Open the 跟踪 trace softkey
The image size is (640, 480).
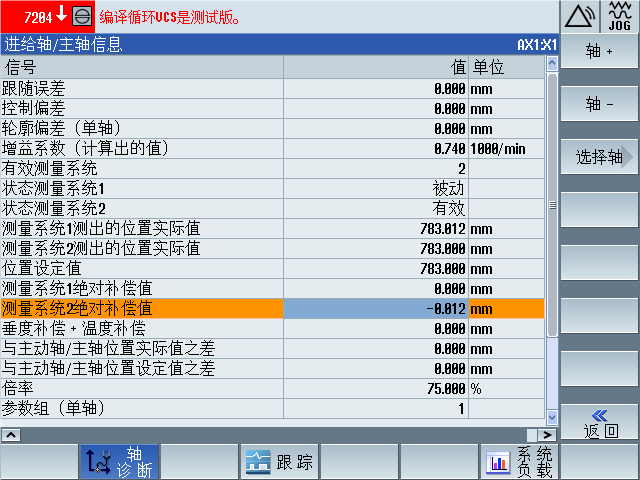click(x=279, y=461)
